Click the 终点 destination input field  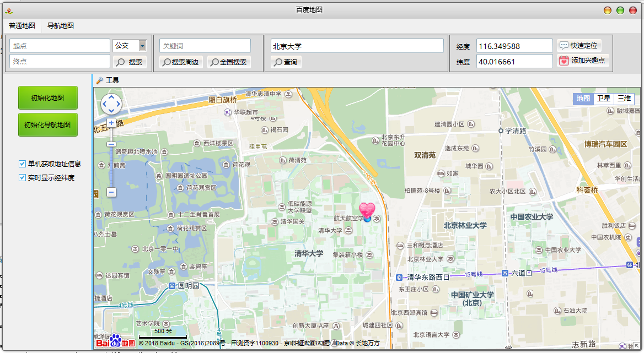click(x=60, y=61)
